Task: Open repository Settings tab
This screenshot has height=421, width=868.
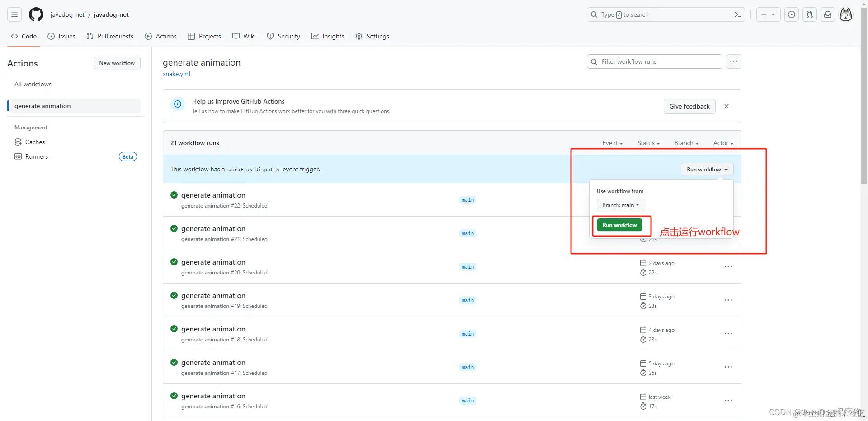Action: click(x=372, y=36)
